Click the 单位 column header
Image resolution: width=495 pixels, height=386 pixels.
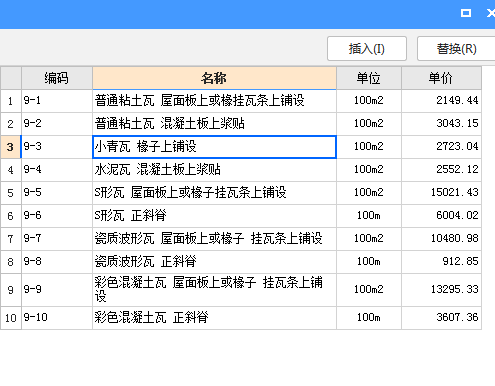(x=369, y=78)
